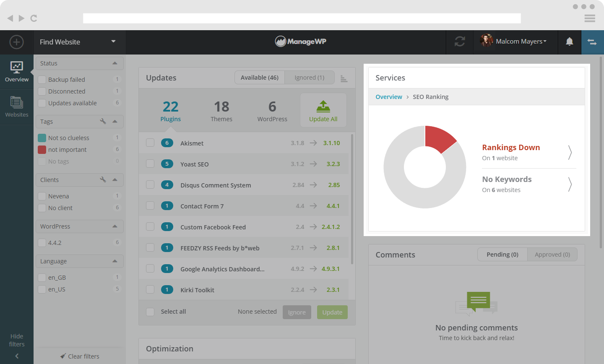The image size is (604, 364).
Task: Click the sync refresh icon in header
Action: 460,42
